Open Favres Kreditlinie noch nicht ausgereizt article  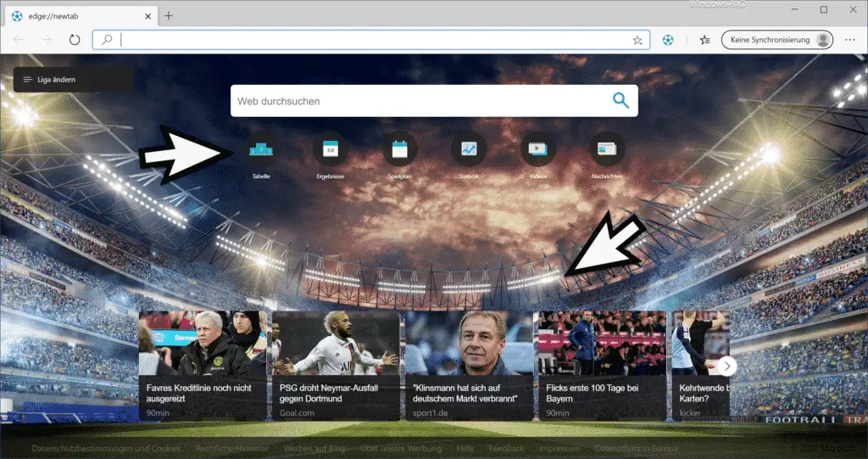coord(203,366)
